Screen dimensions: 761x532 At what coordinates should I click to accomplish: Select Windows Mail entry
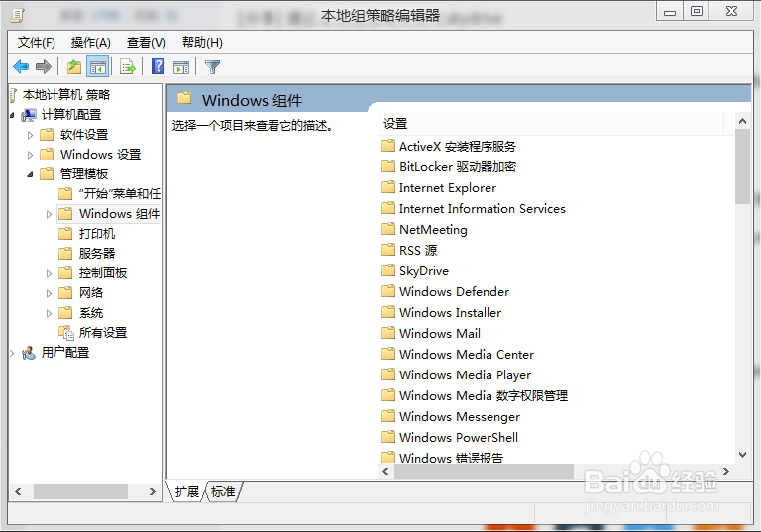coord(440,334)
